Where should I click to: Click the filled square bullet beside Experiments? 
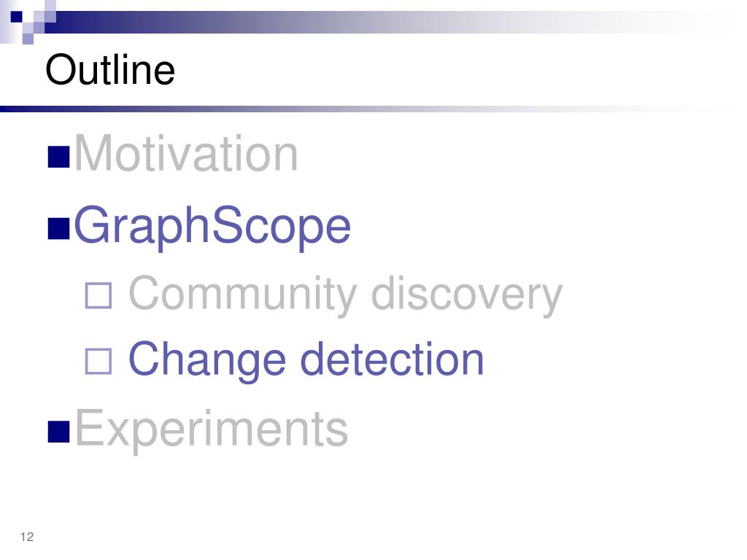pyautogui.click(x=59, y=432)
